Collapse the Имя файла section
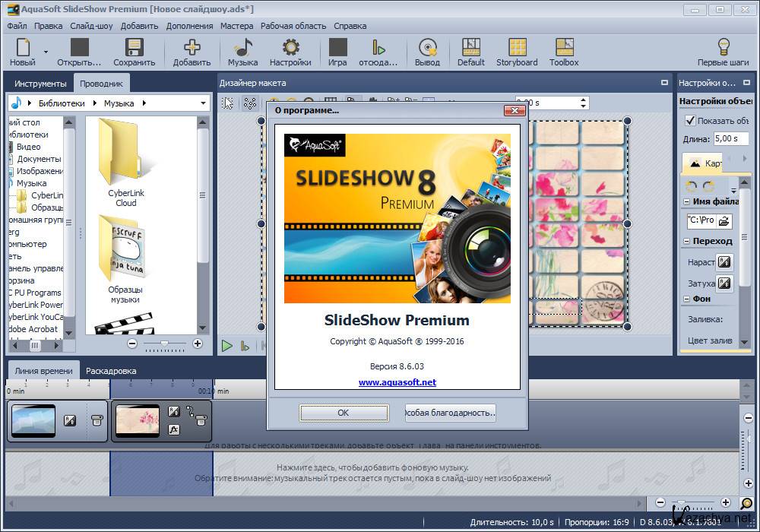Viewport: 760px width, 532px height. coord(686,201)
